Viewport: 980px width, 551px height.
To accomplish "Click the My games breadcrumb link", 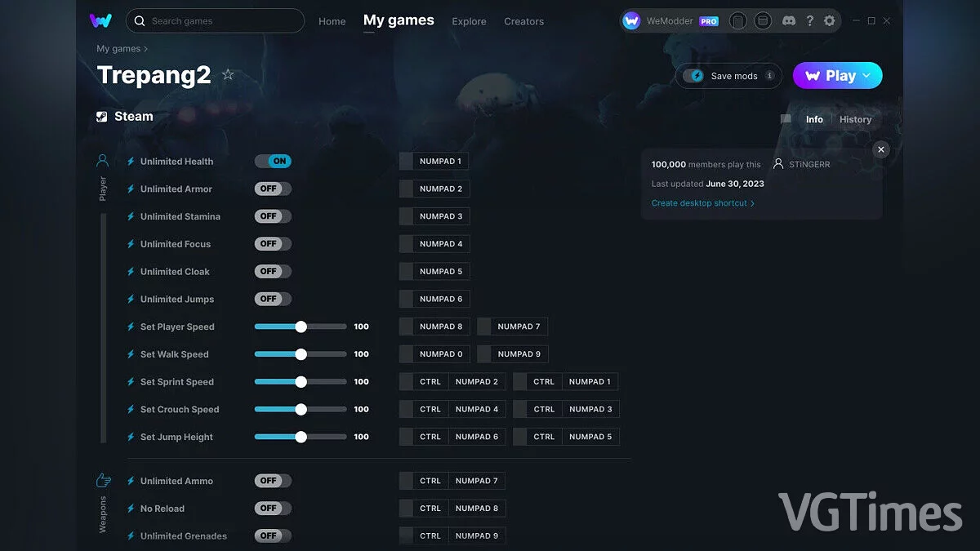I will [x=118, y=49].
